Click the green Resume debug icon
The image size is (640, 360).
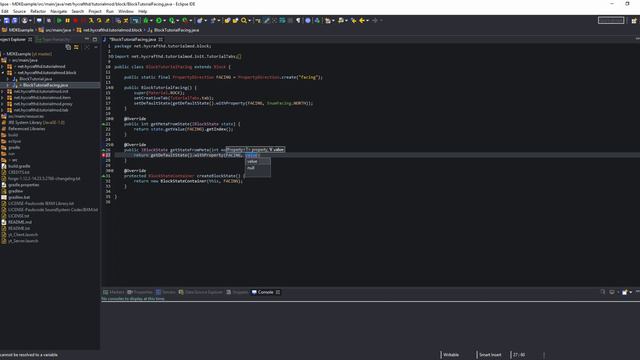(x=59, y=20)
